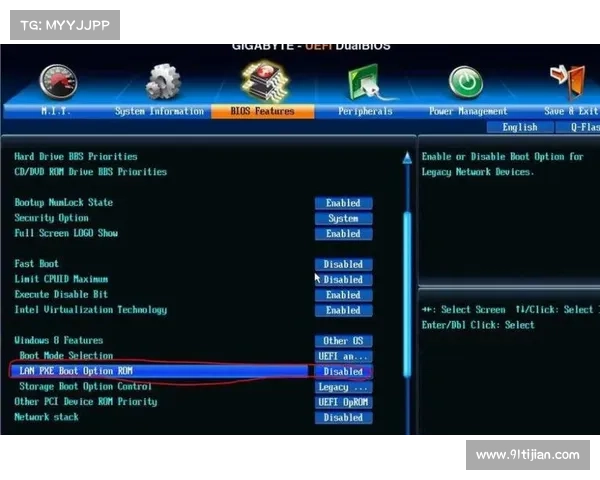Open the M.I.T. tab
The image size is (600, 480).
[55, 111]
